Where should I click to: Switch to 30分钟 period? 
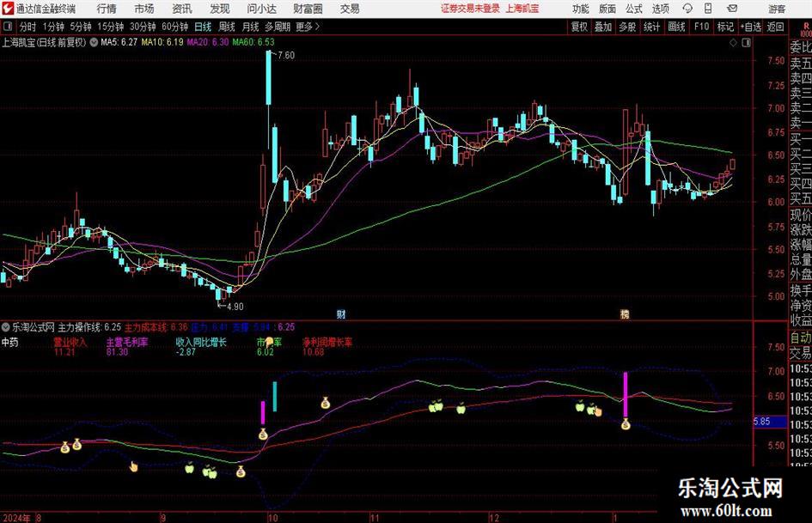143,27
